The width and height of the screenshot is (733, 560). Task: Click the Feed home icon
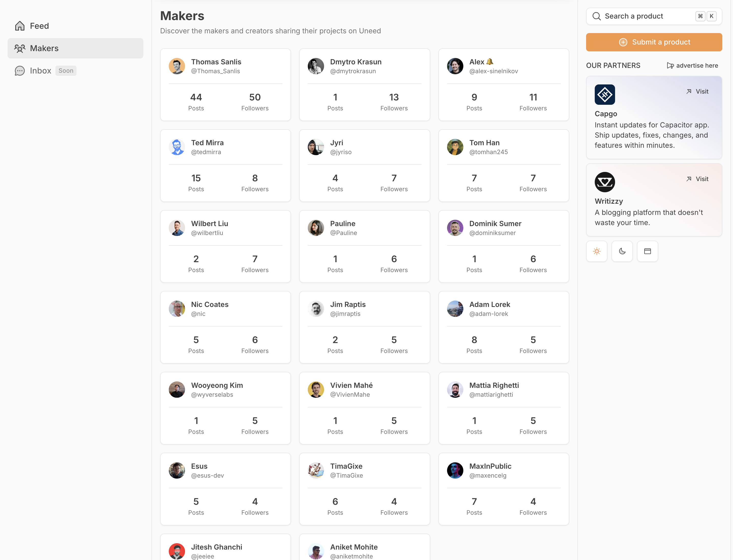[x=20, y=25]
